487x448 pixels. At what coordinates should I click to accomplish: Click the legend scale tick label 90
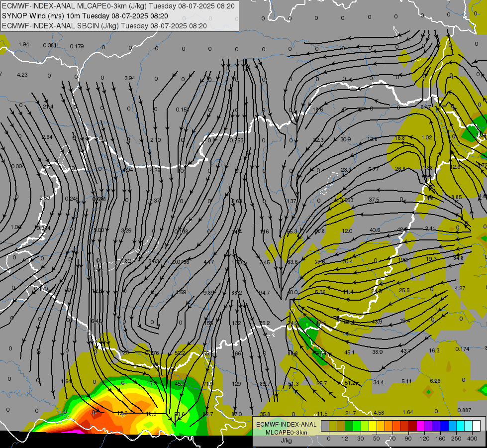(408, 439)
